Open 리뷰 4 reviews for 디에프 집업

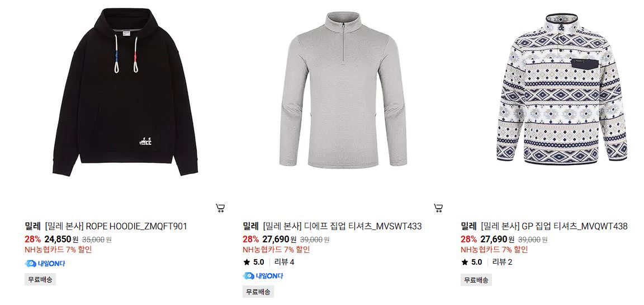pos(284,262)
